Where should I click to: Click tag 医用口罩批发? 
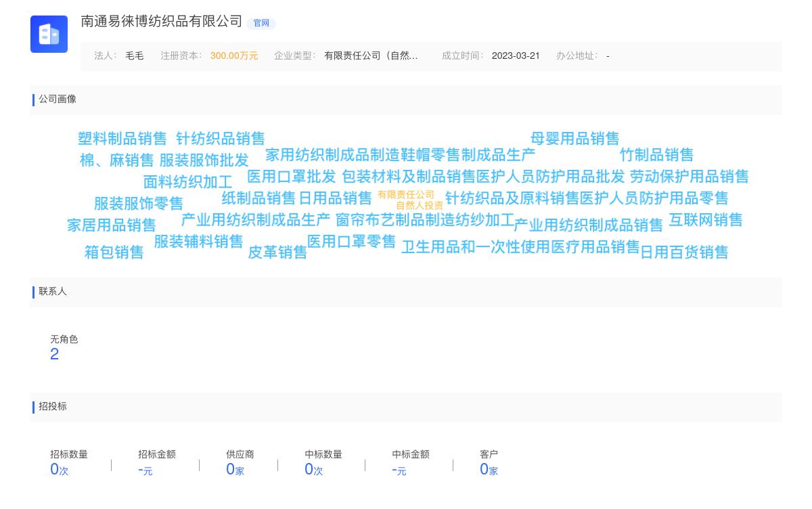(x=292, y=177)
